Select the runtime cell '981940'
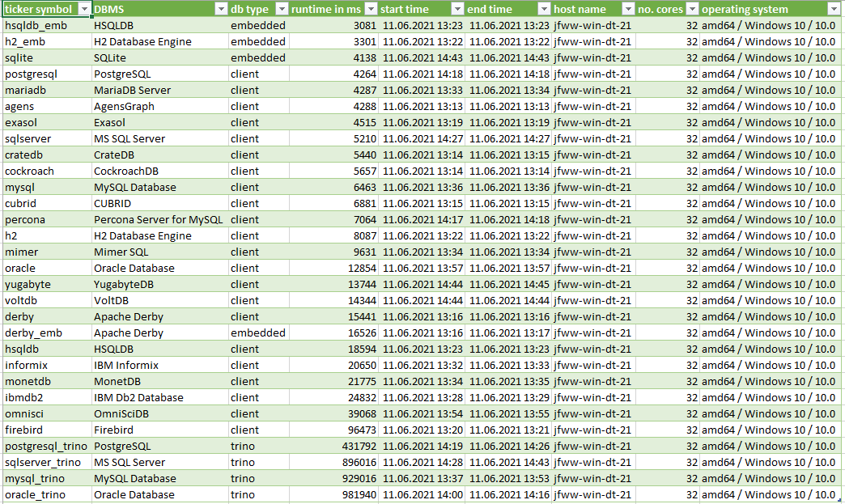Viewport: 845px width, 504px height. [333, 494]
